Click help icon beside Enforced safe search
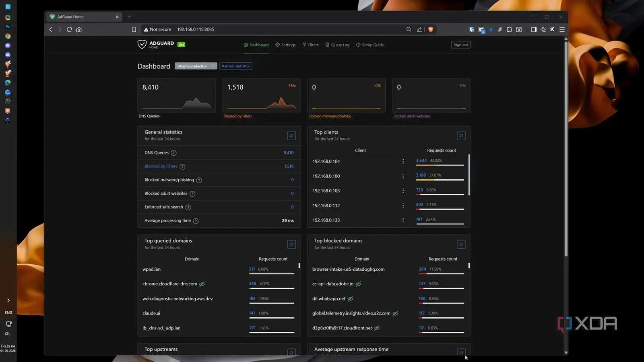The width and height of the screenshot is (644, 362). (x=188, y=208)
